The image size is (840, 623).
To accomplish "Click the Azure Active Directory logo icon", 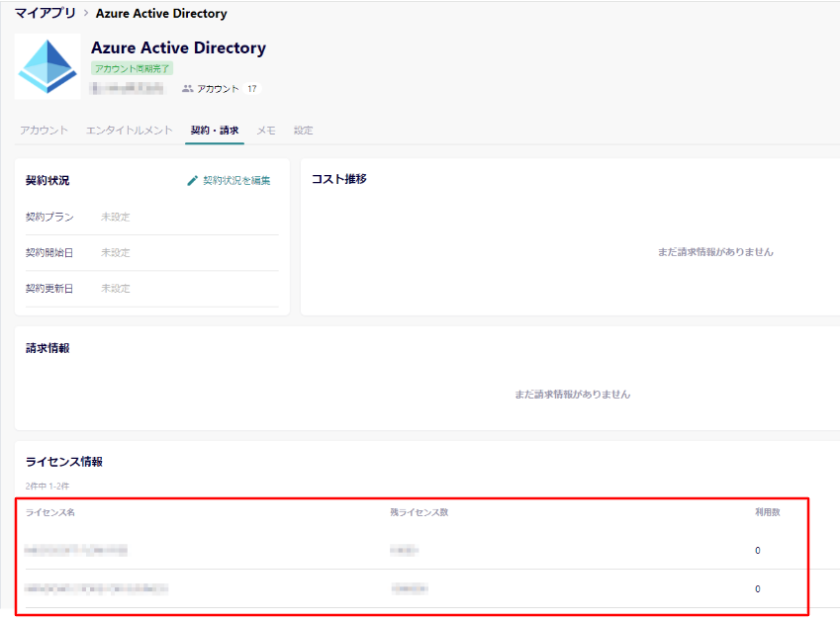I will pyautogui.click(x=47, y=66).
